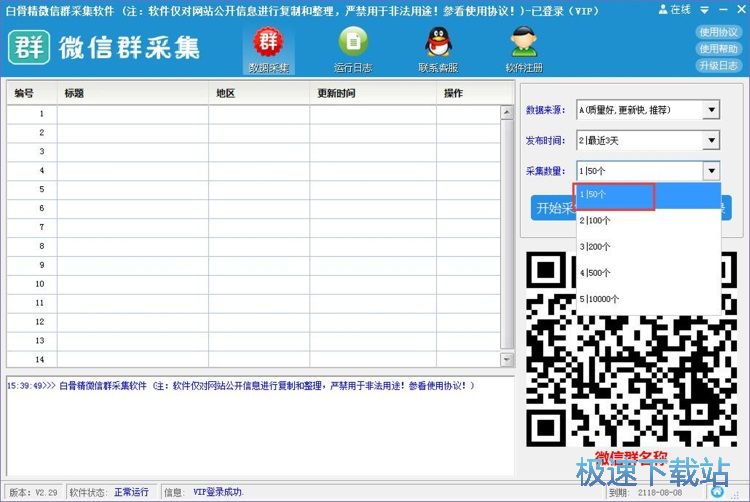Select table row number 14
Viewport: 750px width, 502px height.
pos(254,360)
